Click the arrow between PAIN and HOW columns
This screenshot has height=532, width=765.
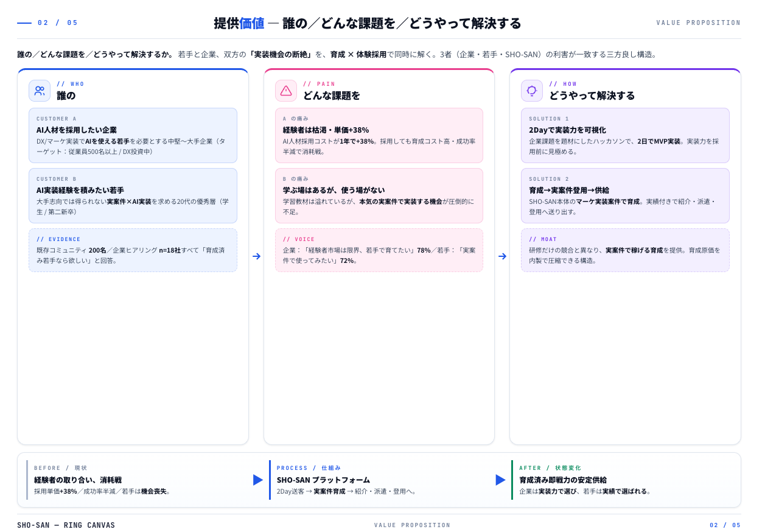(502, 256)
